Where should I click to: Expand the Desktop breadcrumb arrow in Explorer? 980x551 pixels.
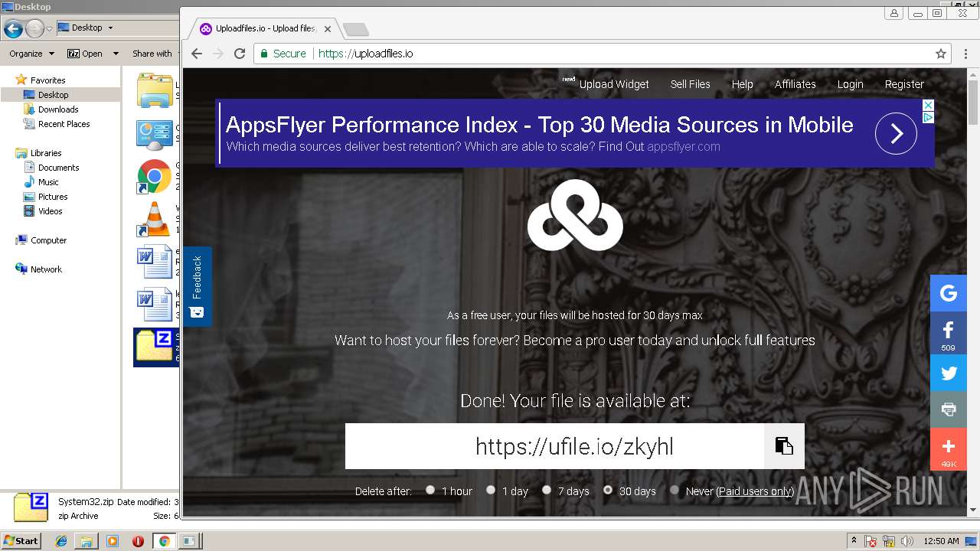(110, 28)
